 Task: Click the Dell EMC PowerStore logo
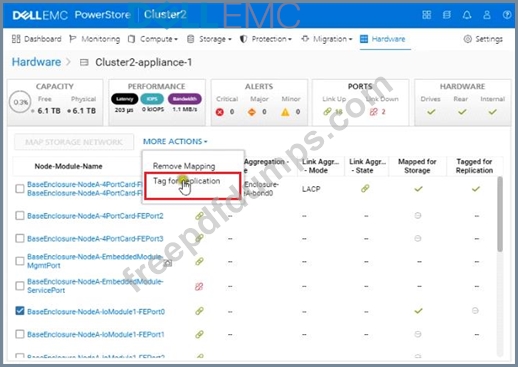(71, 15)
